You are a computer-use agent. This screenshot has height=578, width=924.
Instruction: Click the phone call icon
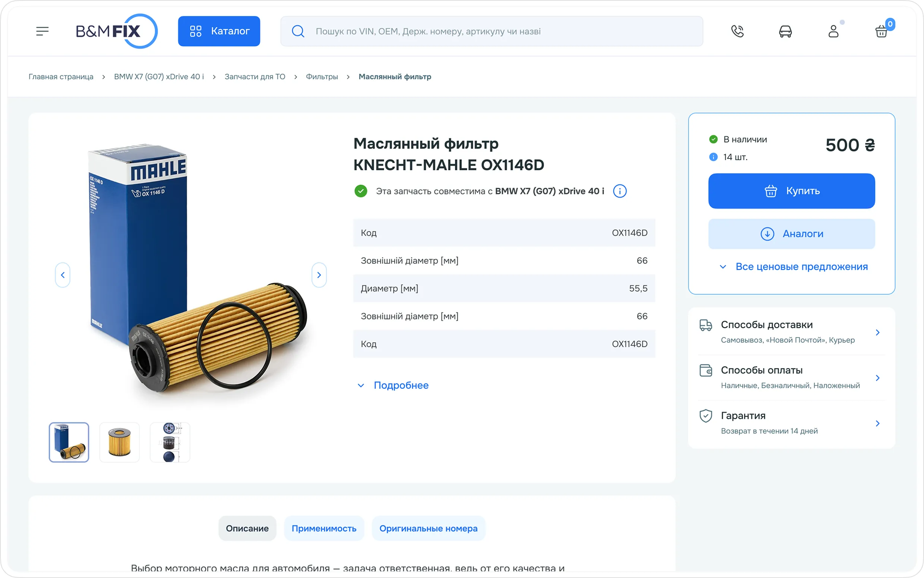pyautogui.click(x=737, y=31)
